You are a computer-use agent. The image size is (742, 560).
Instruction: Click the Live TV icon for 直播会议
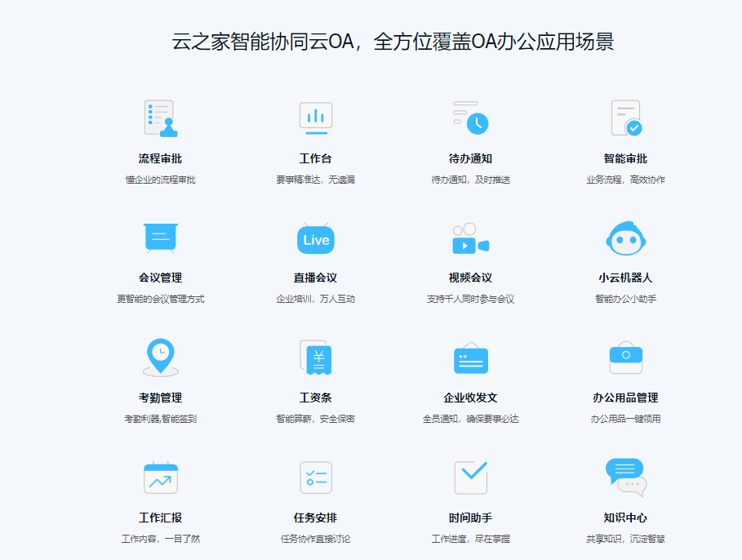pyautogui.click(x=316, y=238)
